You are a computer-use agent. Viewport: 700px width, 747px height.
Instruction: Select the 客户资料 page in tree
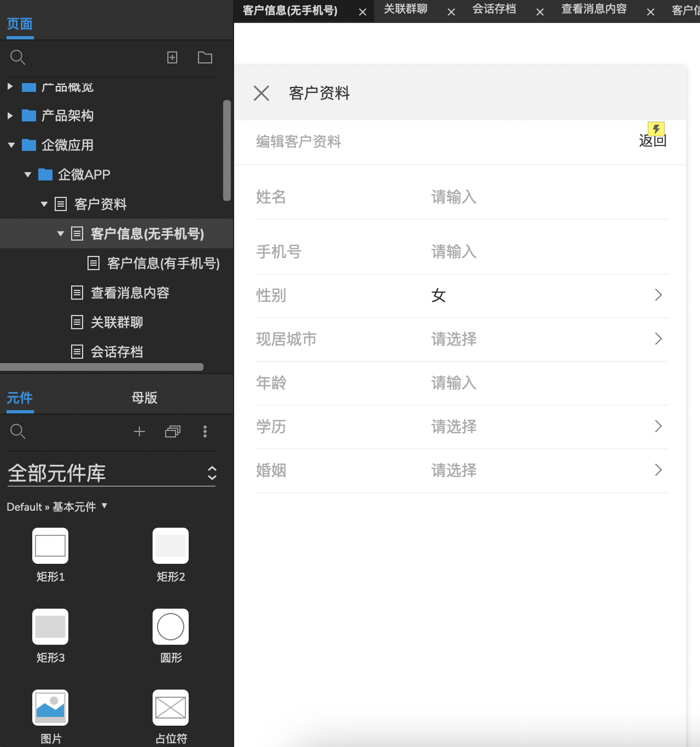(x=101, y=204)
